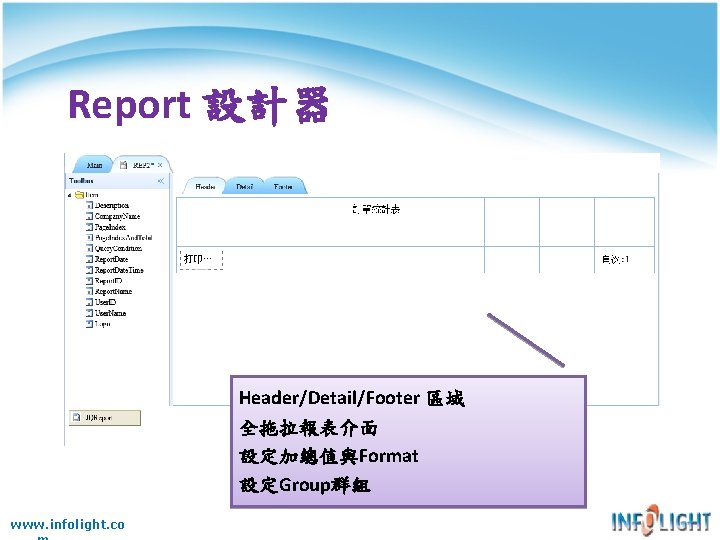Viewport: 720px width, 540px height.
Task: Close the REPORT tab with its X
Action: pos(160,165)
